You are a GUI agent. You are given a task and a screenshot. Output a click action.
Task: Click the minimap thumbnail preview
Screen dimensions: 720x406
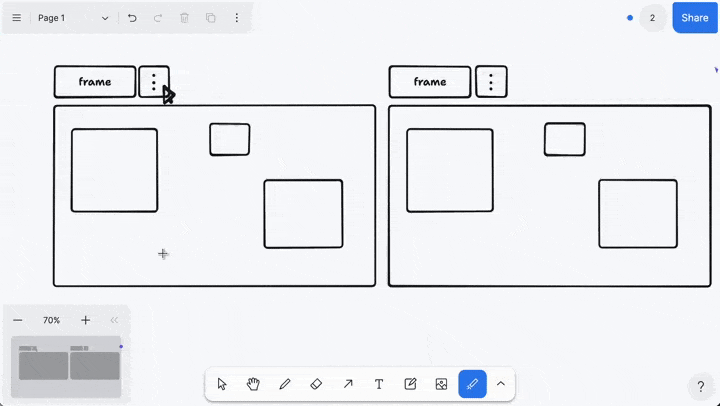pos(66,367)
